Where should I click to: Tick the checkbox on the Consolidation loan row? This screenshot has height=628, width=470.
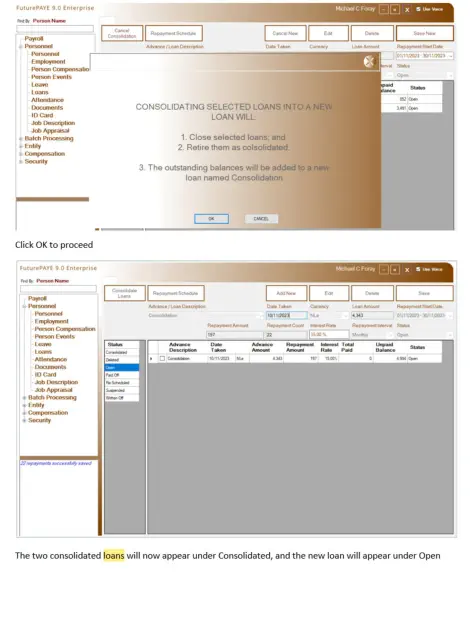click(x=162, y=358)
